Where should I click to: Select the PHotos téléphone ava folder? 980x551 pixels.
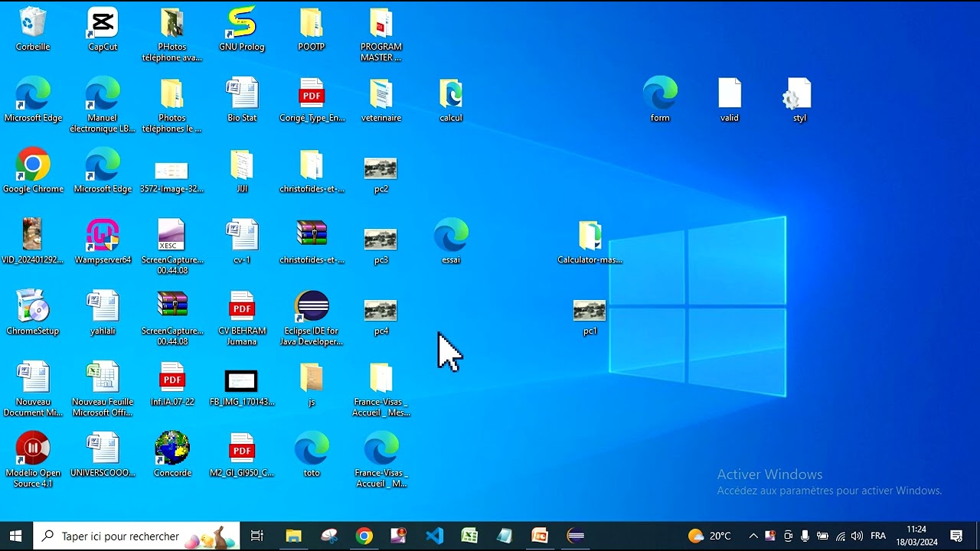point(172,35)
